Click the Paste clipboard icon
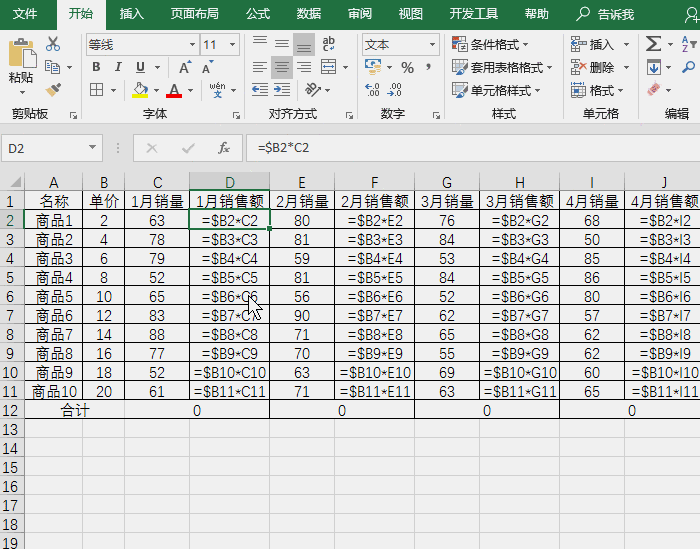Image resolution: width=700 pixels, height=549 pixels. coord(21,54)
